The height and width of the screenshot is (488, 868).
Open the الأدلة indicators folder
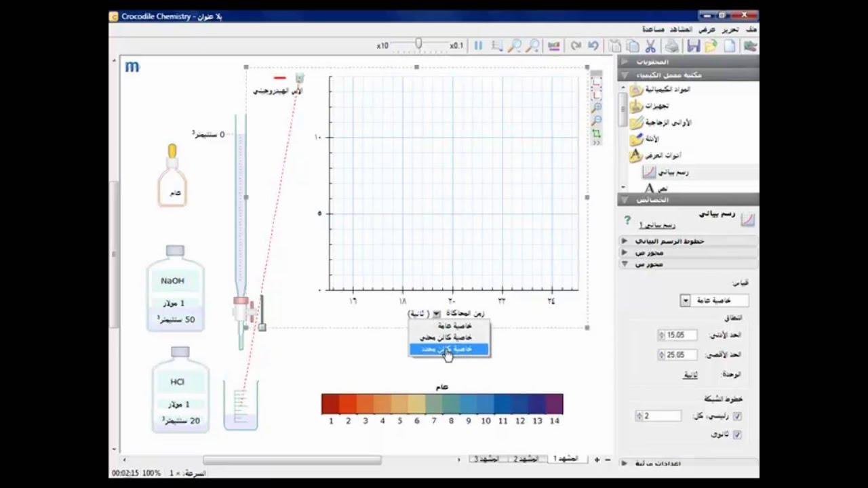coord(644,140)
